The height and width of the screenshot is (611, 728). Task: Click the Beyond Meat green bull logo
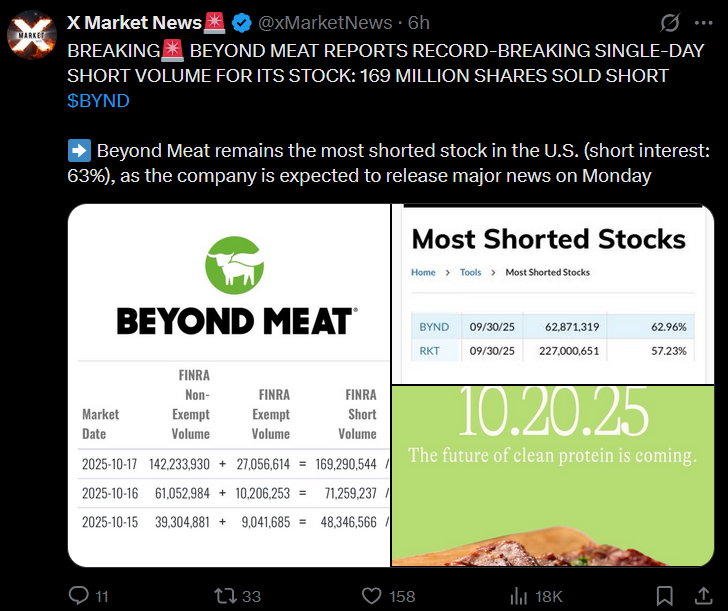tap(234, 267)
